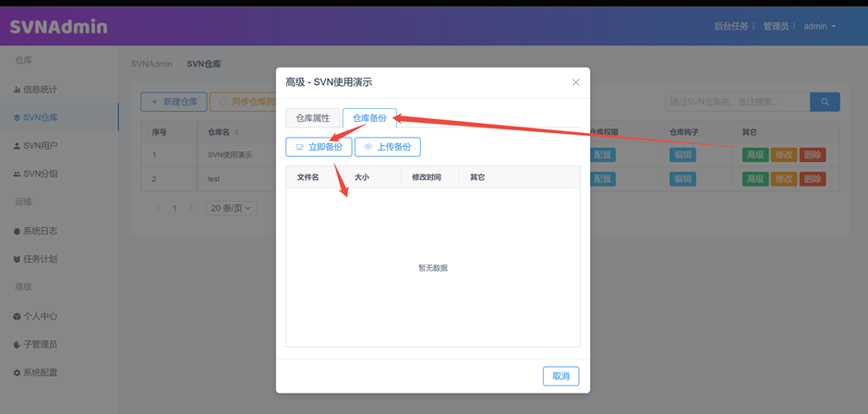Click the cloud upload icon on 上传备份

tap(368, 148)
